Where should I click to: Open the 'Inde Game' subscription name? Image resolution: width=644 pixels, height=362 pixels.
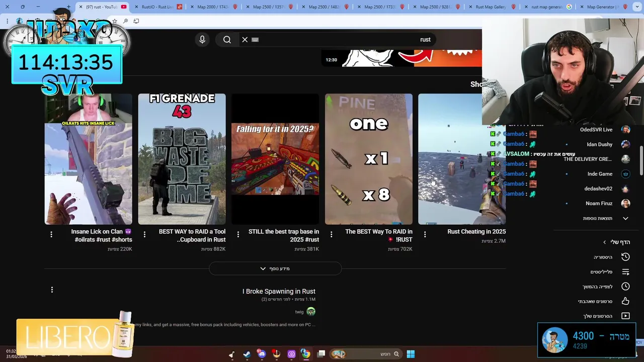click(x=600, y=174)
